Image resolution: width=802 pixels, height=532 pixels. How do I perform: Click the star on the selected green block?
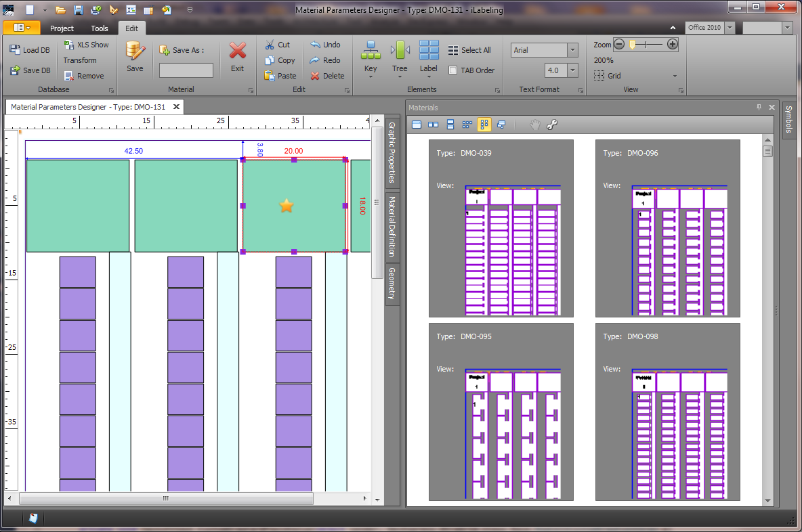(287, 206)
